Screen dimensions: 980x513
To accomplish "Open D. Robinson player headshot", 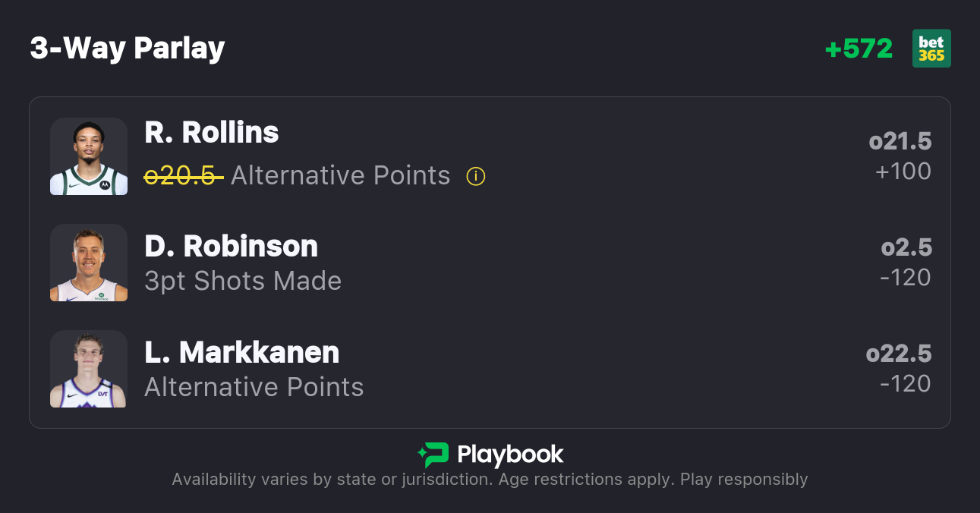I will 89,263.
